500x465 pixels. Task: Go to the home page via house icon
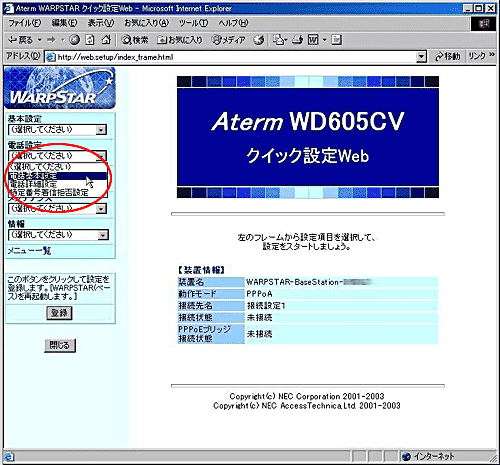click(x=106, y=40)
